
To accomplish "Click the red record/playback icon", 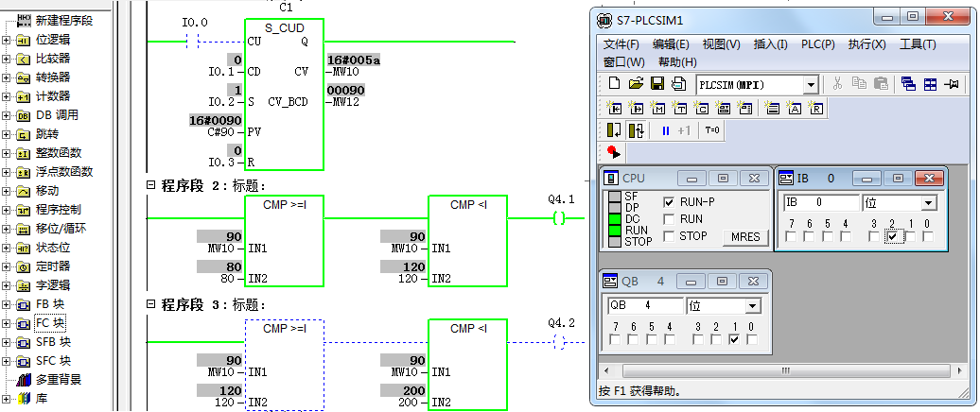I will tap(613, 152).
